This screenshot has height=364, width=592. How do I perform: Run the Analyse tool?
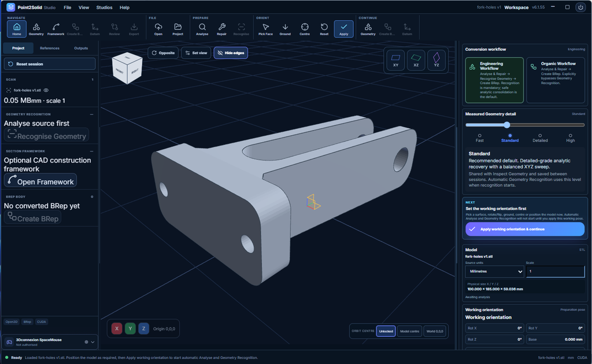pos(202,29)
